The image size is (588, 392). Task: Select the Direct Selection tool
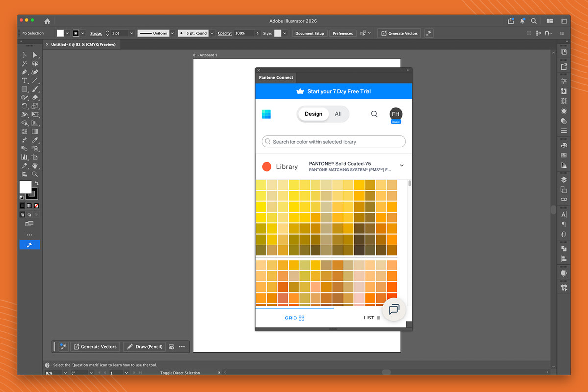click(x=35, y=55)
